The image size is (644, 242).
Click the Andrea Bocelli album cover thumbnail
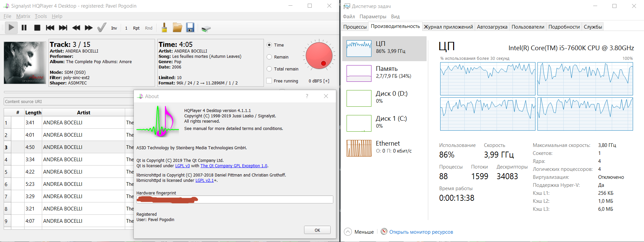pyautogui.click(x=25, y=62)
